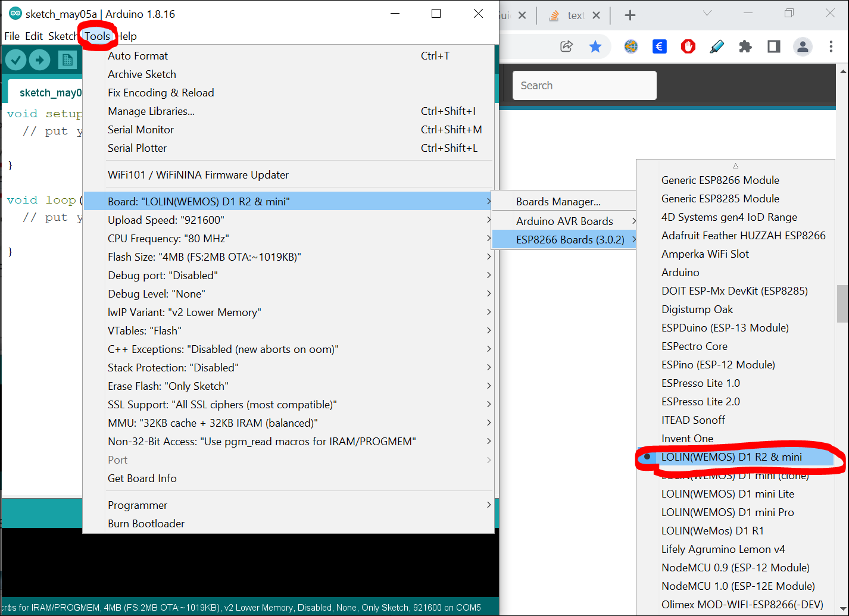Open the Help menu in Arduino
Screen dimensions: 849x616
coord(126,36)
